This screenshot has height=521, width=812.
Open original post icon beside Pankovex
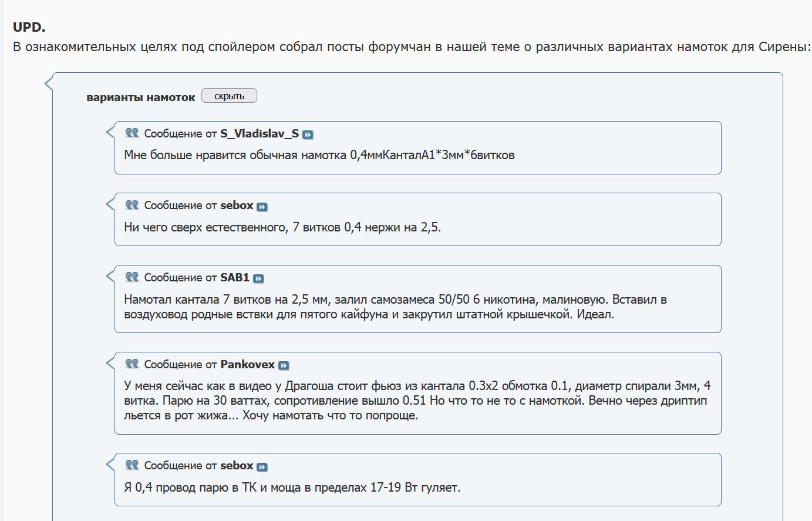(284, 365)
